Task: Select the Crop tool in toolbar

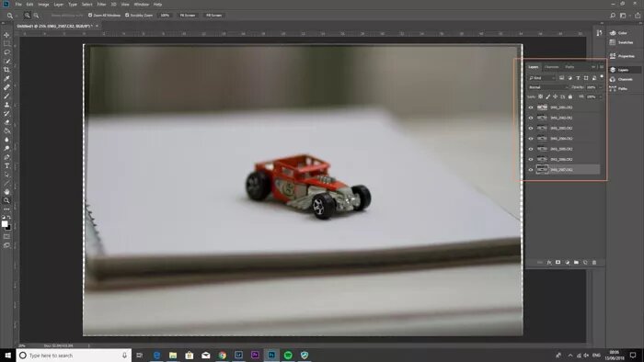Action: click(6, 70)
